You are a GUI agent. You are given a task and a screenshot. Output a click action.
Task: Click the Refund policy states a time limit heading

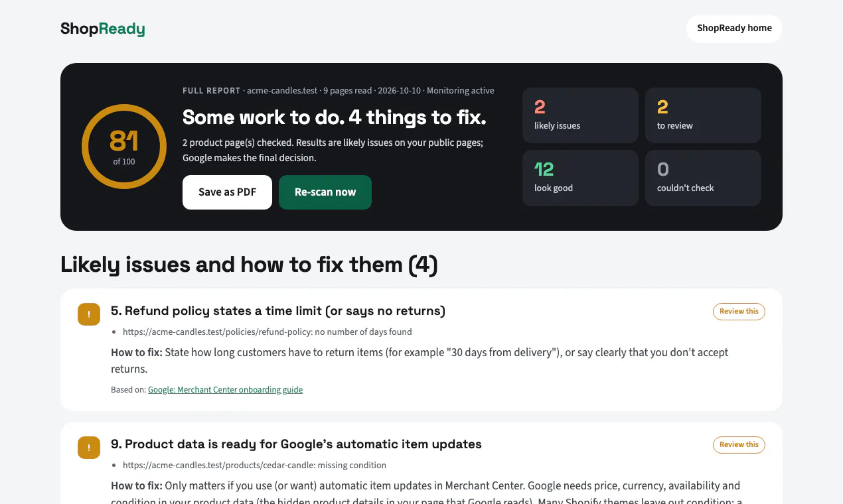coord(278,311)
